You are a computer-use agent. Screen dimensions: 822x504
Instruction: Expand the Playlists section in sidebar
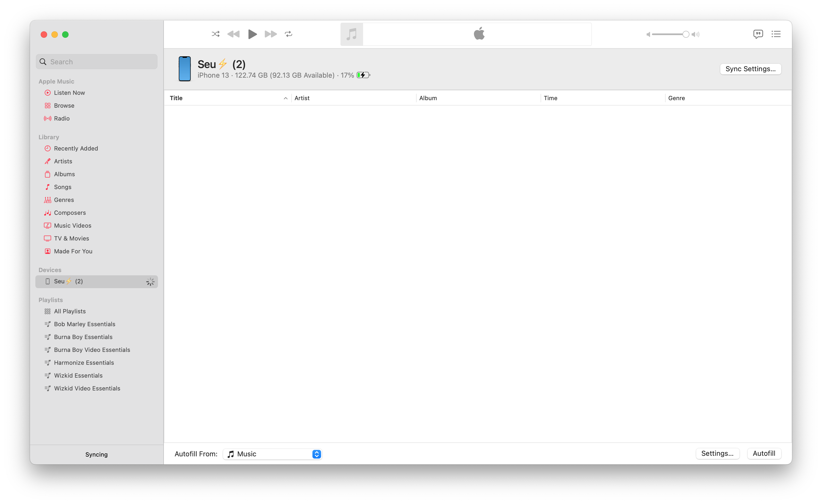pos(51,300)
